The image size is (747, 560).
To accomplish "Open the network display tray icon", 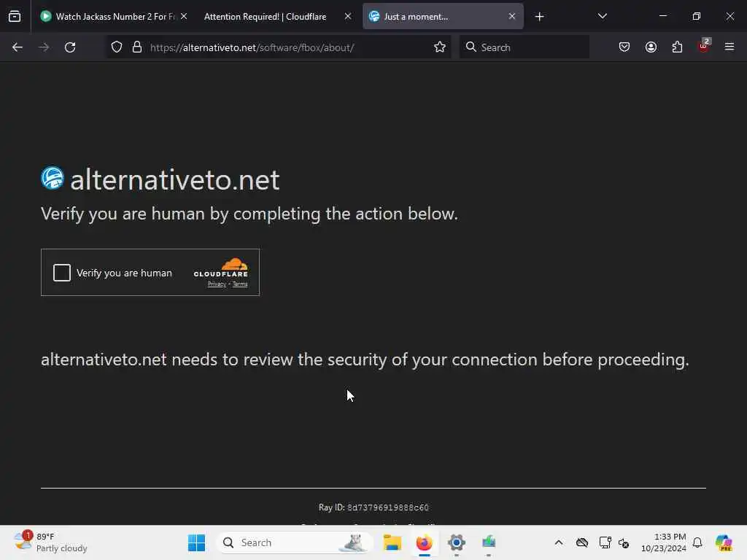I will (x=605, y=542).
